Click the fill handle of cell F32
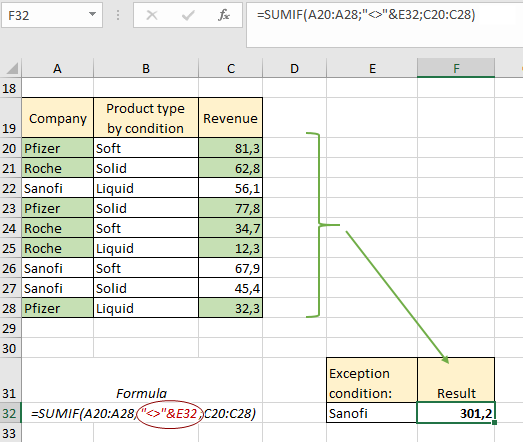The height and width of the screenshot is (442, 523). (494, 422)
